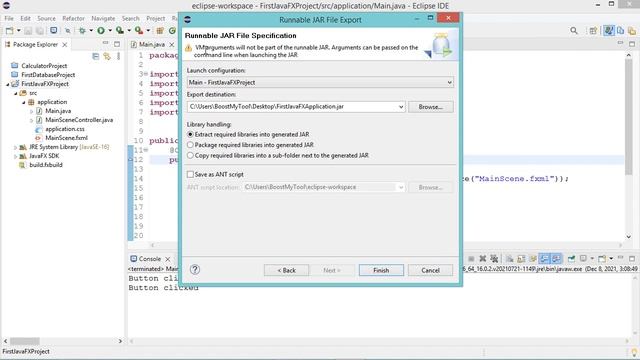
Task: Toggle Show Console on standard out change
Action: (x=544, y=258)
